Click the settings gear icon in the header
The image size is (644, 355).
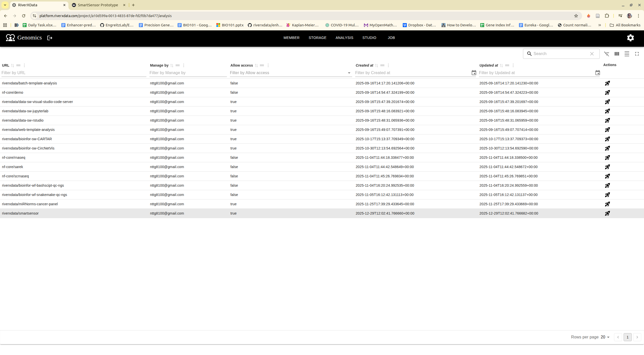point(630,38)
